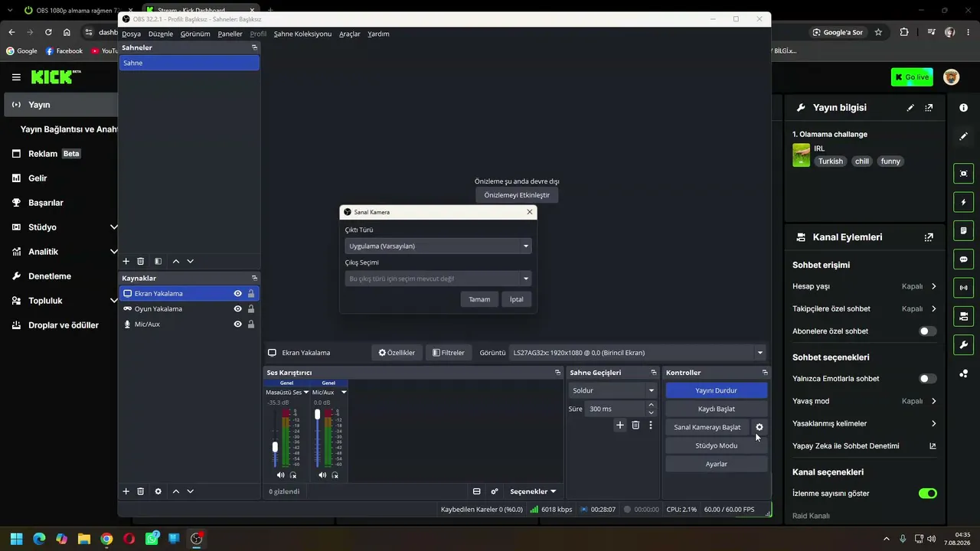Mute Mic/Aux speaker icon
Image resolution: width=980 pixels, height=551 pixels.
pos(322,475)
